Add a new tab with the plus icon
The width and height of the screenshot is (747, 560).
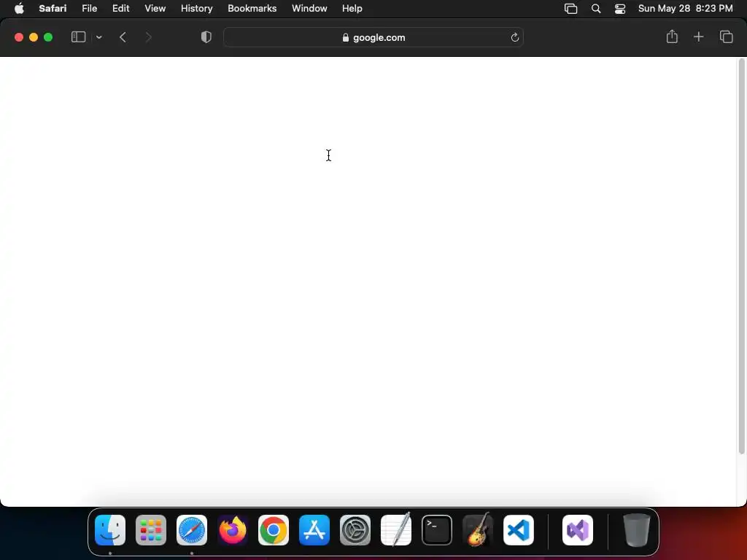(698, 36)
